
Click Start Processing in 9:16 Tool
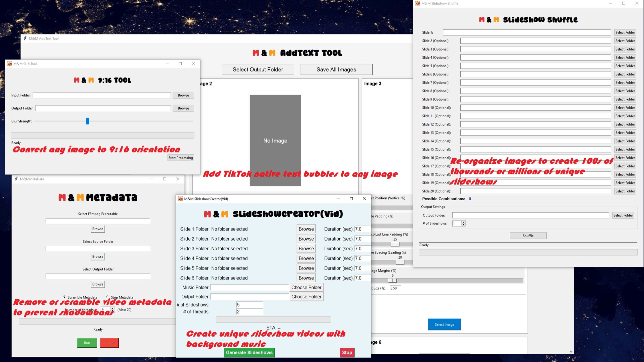click(181, 158)
